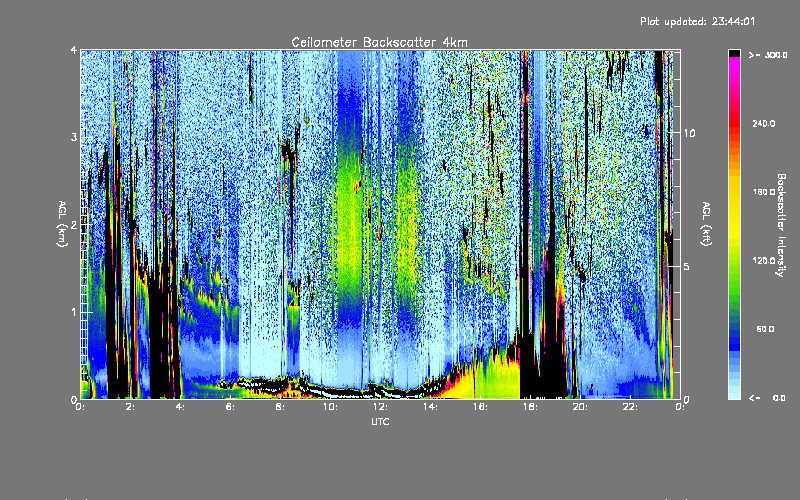The image size is (800, 500).
Task: Click the "22:" tick on the UTC axis
Action: pos(630,407)
